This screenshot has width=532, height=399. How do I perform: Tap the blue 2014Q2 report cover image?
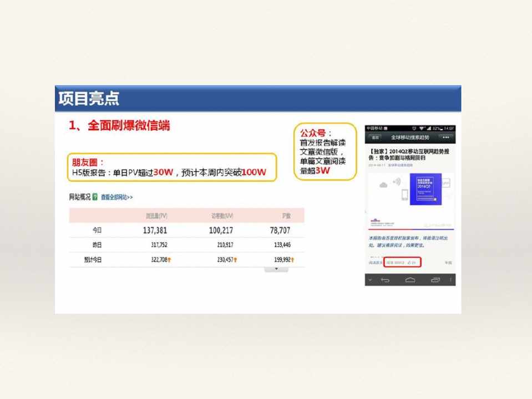point(425,190)
